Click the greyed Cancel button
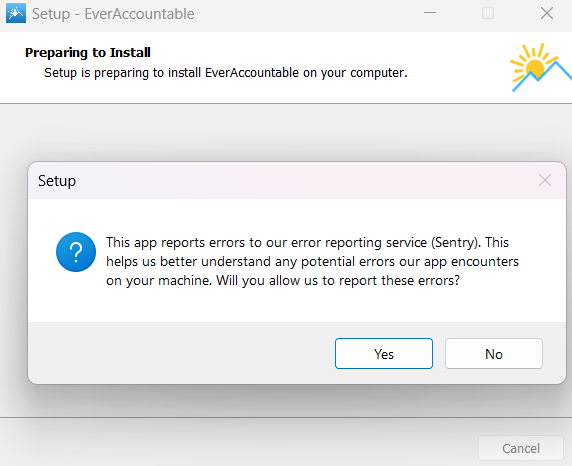 (521, 448)
